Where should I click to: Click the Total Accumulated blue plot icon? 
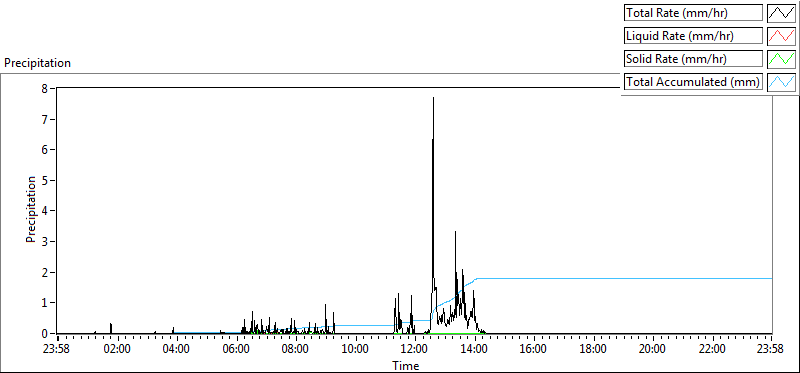pyautogui.click(x=781, y=82)
